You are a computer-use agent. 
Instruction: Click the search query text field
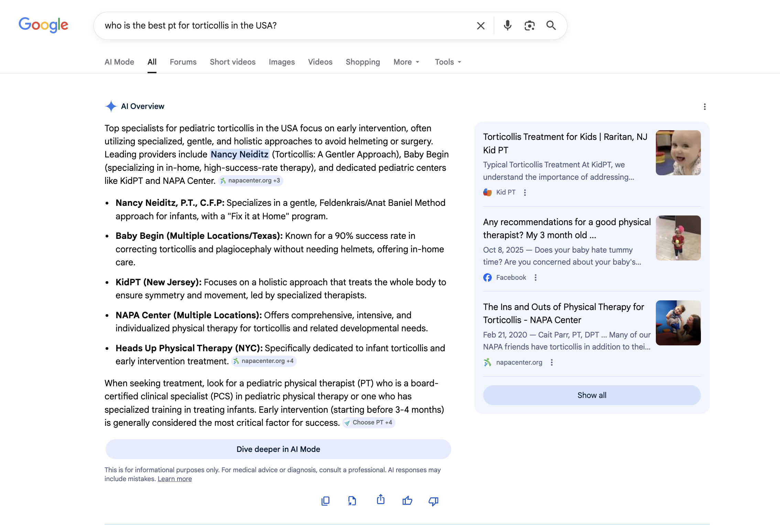pos(285,26)
